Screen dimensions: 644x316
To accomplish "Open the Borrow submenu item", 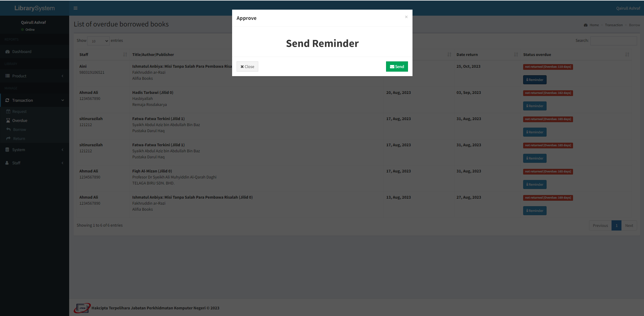I will pyautogui.click(x=20, y=129).
